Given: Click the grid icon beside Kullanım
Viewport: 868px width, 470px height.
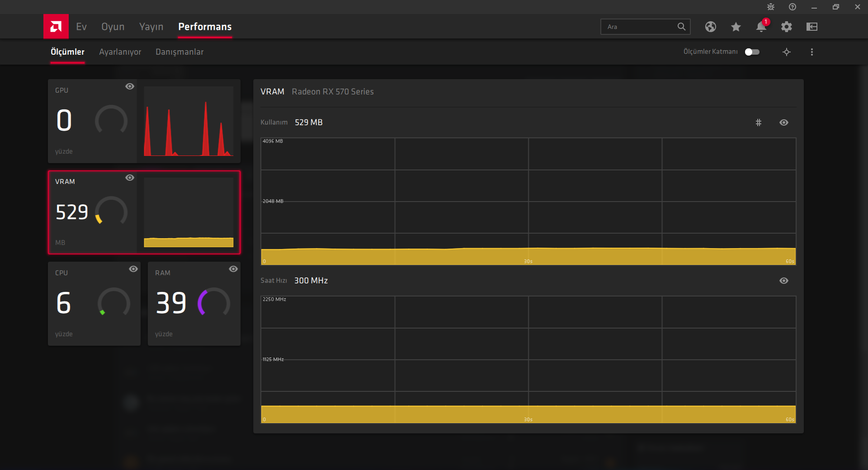Looking at the screenshot, I should (x=759, y=122).
